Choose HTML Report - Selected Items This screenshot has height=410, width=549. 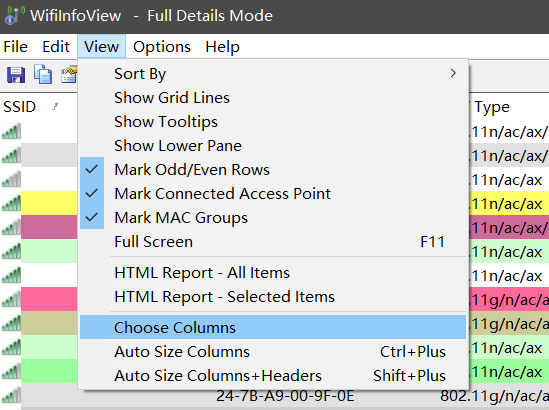point(273,297)
